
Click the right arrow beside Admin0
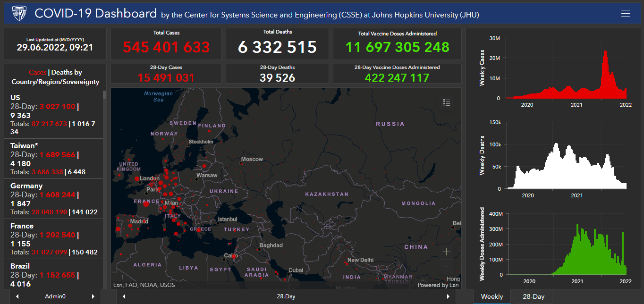click(93, 296)
